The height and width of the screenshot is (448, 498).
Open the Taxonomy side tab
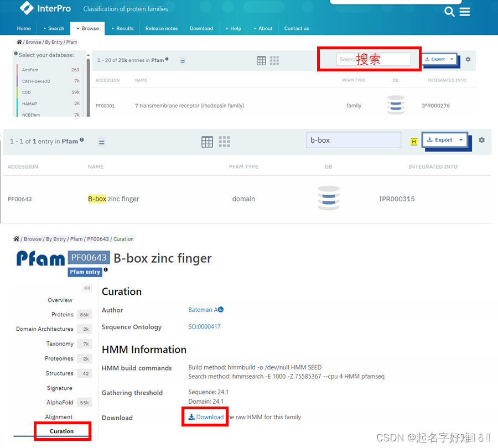point(60,343)
